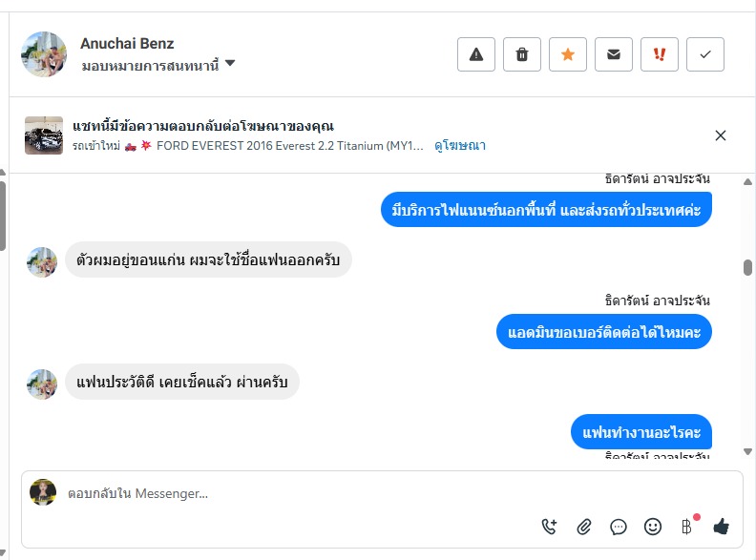The width and height of the screenshot is (756, 560).
Task: Send a thumbs-up like
Action: pos(721,526)
